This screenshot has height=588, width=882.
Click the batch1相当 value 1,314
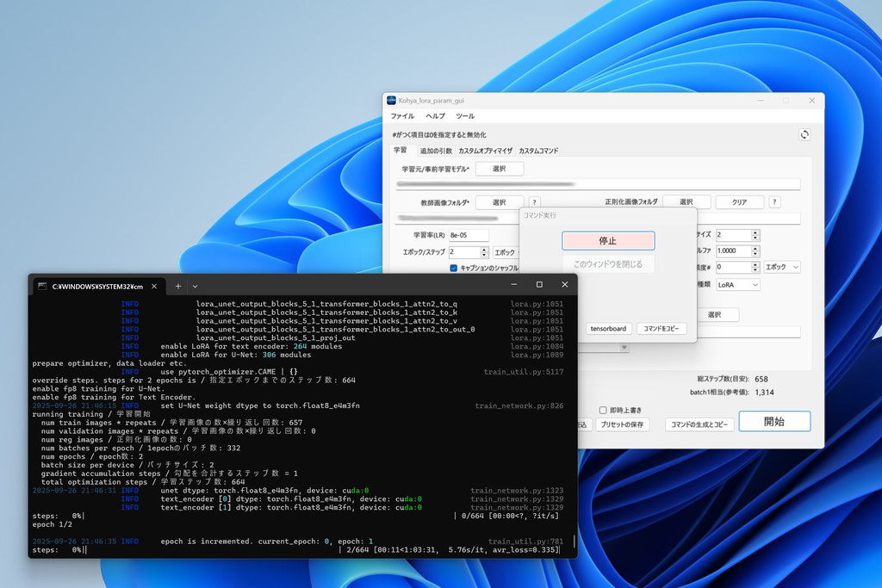pyautogui.click(x=765, y=393)
